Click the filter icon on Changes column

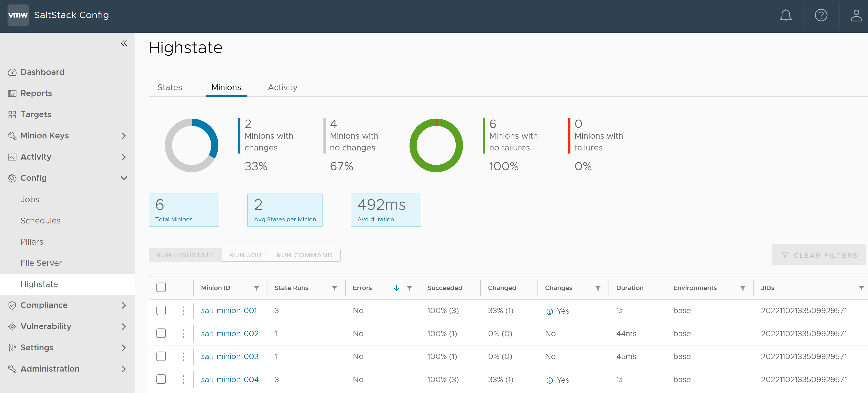597,288
